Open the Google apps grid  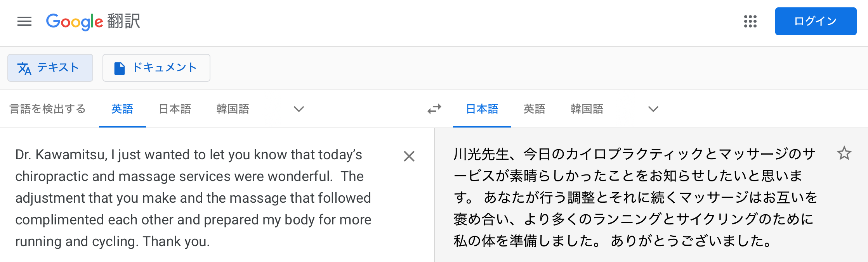click(x=750, y=21)
